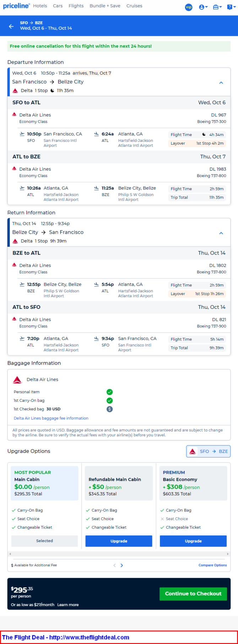Open the Cruises menu item

click(134, 6)
